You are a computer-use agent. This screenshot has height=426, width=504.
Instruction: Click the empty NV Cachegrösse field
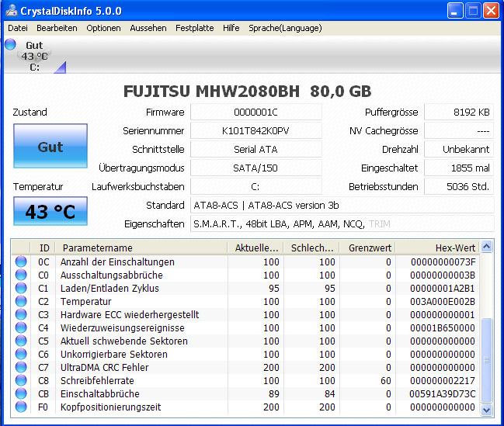point(459,131)
